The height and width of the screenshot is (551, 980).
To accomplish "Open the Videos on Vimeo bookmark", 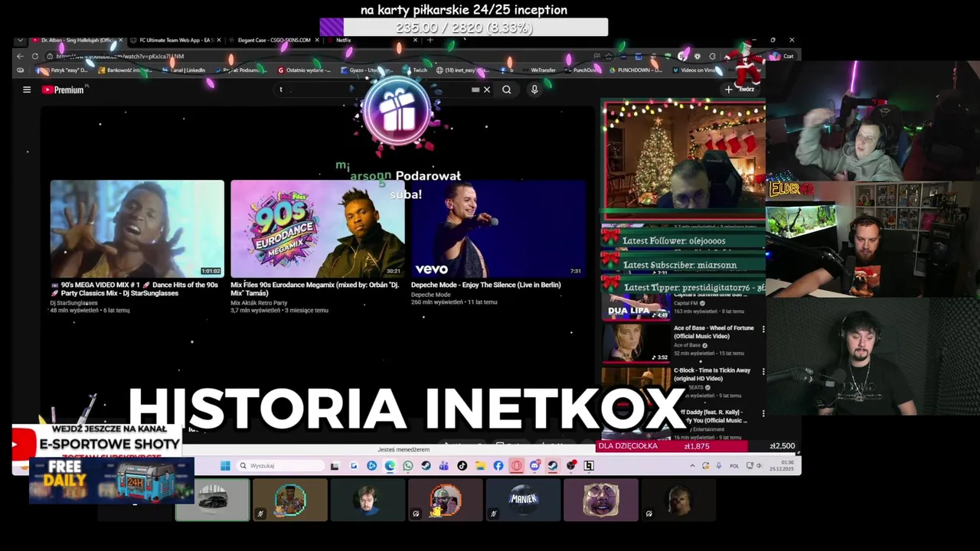I will [x=695, y=70].
